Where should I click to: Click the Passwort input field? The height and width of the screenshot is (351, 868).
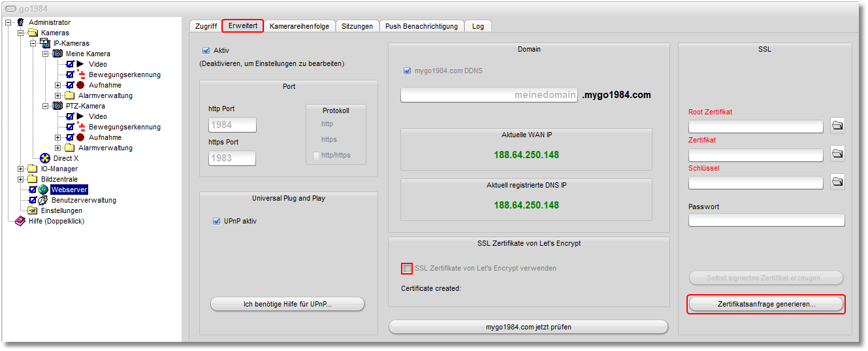pyautogui.click(x=766, y=220)
